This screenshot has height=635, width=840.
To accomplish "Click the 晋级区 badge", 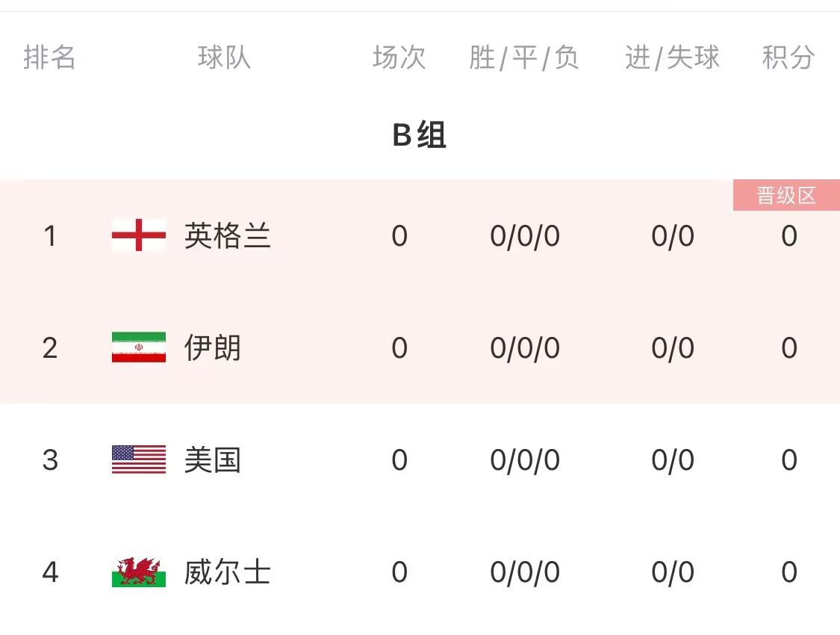I will (786, 195).
